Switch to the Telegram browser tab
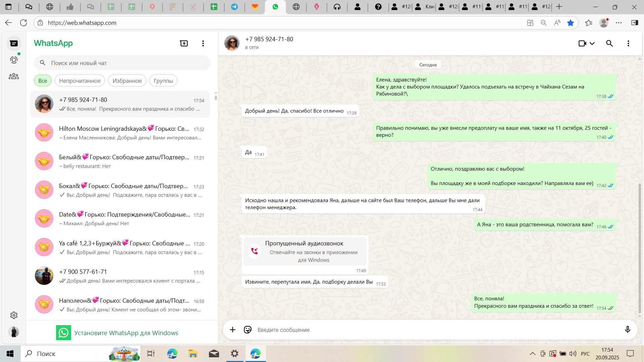Viewport: 644px width, 362px height. point(234,7)
